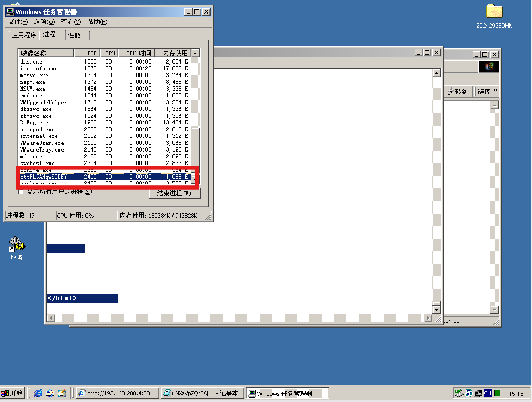This screenshot has width=532, height=402.
Task: Click the CH input language tray indicator
Action: coord(488,393)
